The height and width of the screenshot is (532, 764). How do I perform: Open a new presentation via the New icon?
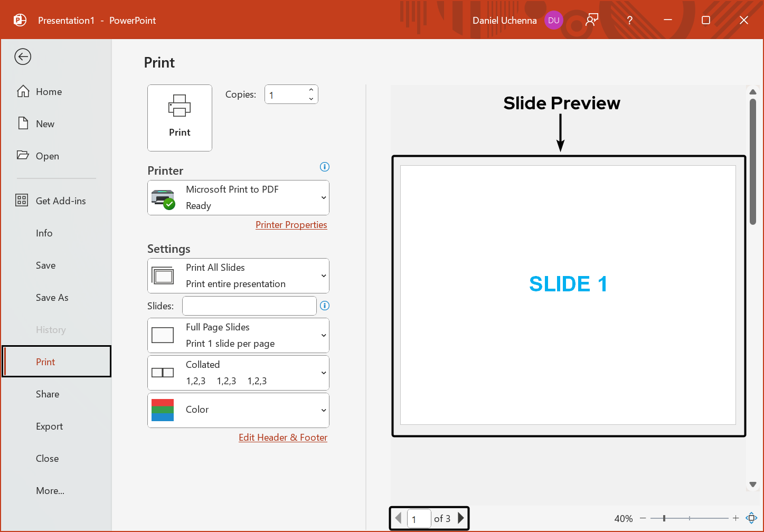pos(23,123)
